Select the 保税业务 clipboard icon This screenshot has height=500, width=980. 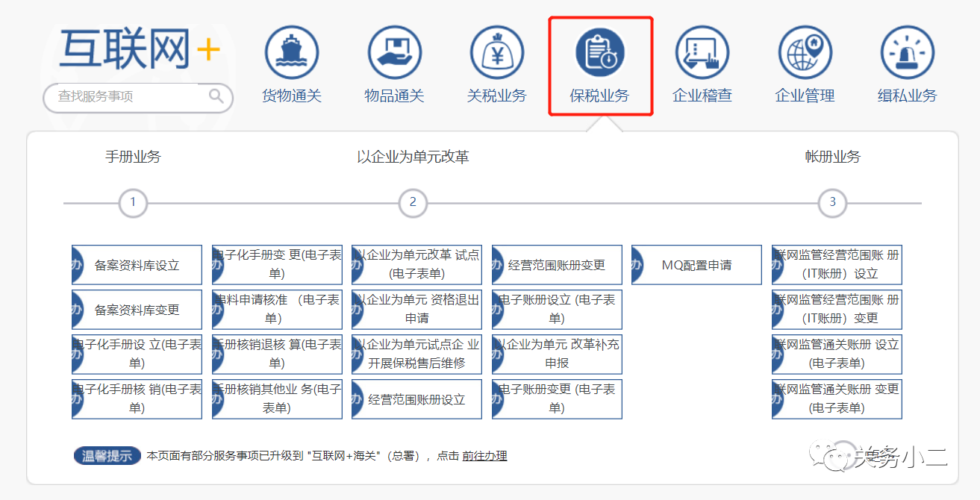click(x=600, y=54)
